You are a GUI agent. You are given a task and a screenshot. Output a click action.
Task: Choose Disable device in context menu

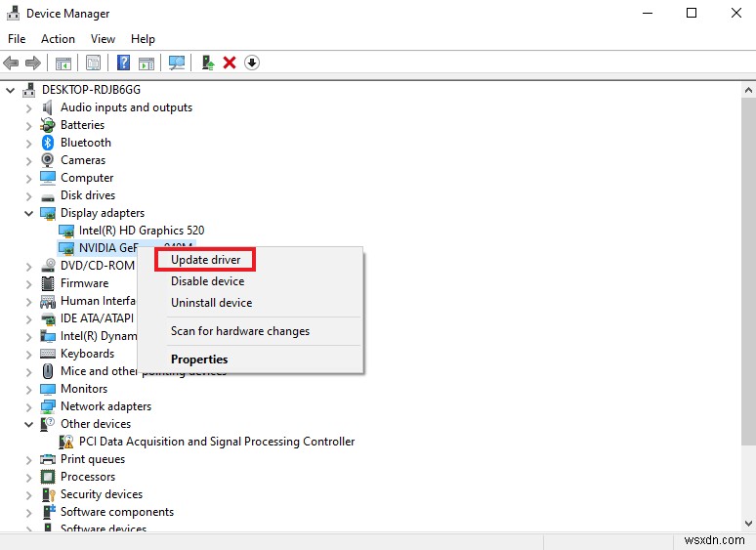click(x=207, y=281)
